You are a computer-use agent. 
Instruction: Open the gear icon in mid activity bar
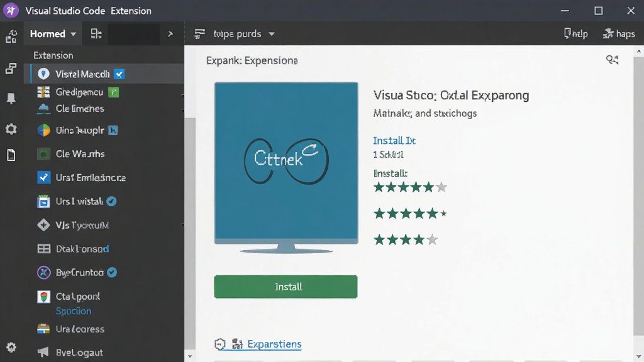11,129
